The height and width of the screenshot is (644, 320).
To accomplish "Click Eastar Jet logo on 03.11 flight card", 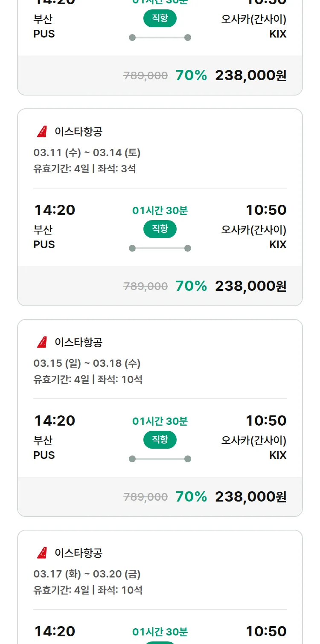I will (42, 132).
